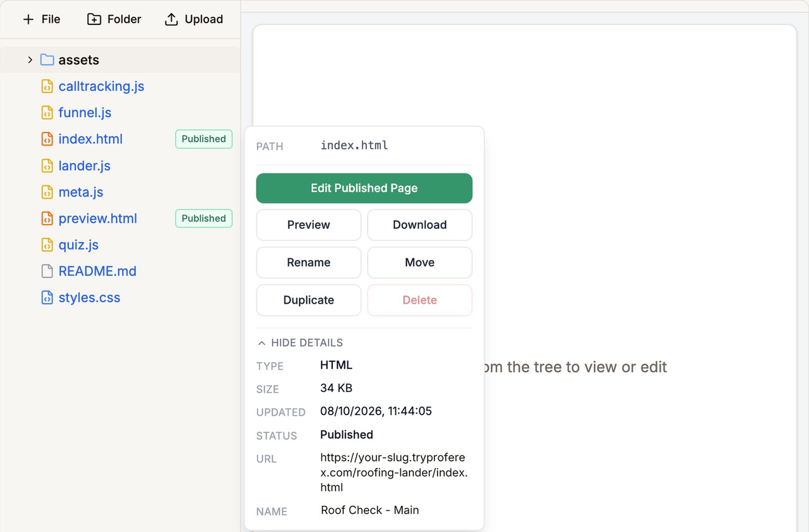Click the plus icon for new File
The image size is (809, 532).
tap(28, 19)
